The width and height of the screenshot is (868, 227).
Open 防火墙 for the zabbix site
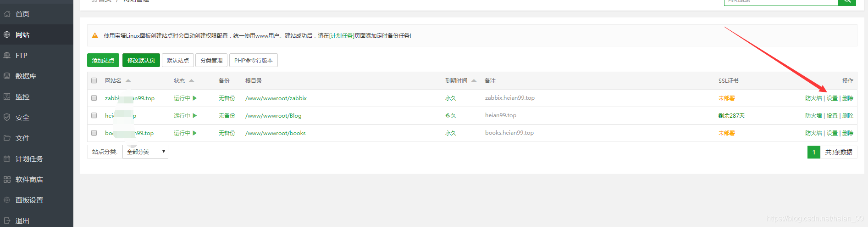tap(813, 98)
